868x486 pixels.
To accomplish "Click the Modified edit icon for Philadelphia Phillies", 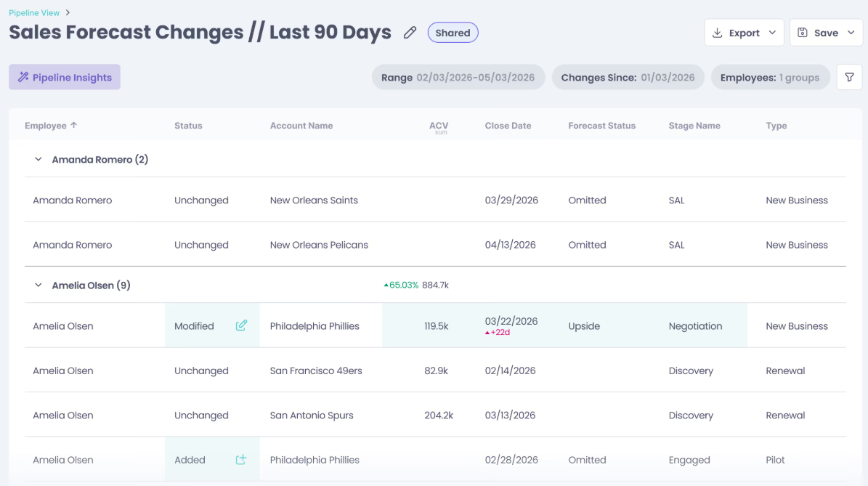I will coord(241,325).
